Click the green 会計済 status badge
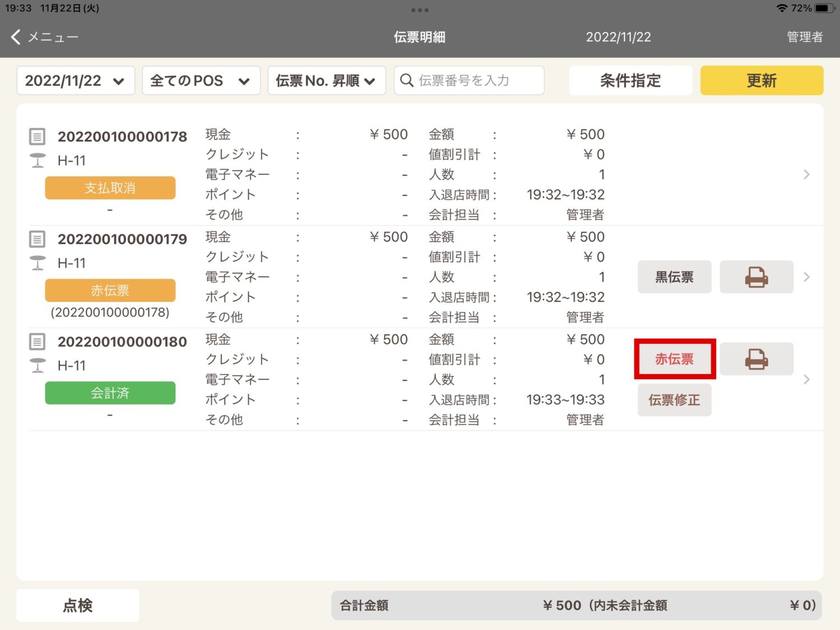 click(110, 393)
